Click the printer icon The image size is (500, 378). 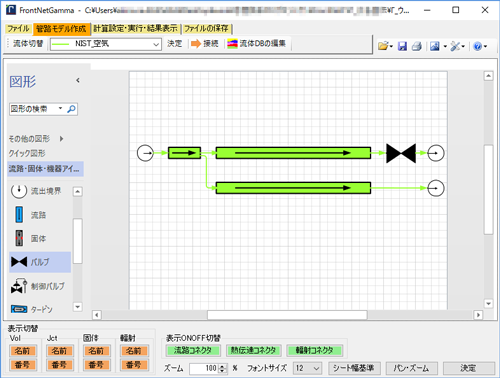click(x=417, y=46)
